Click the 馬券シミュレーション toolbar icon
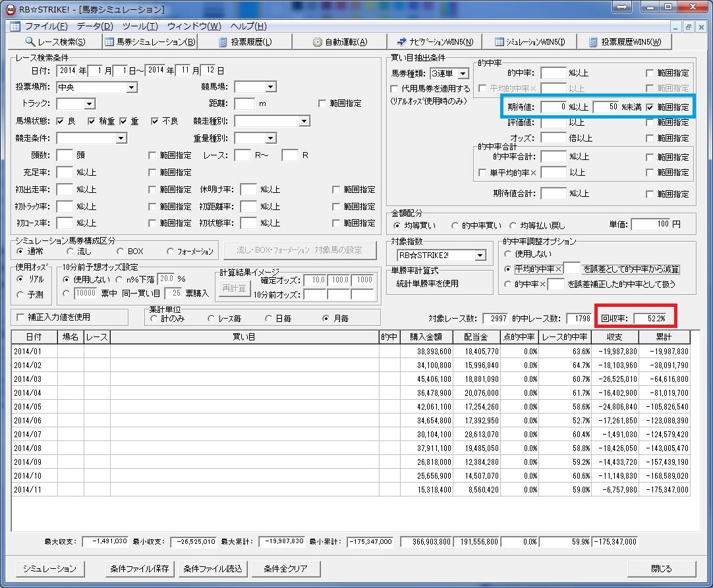The width and height of the screenshot is (713, 588). click(109, 41)
